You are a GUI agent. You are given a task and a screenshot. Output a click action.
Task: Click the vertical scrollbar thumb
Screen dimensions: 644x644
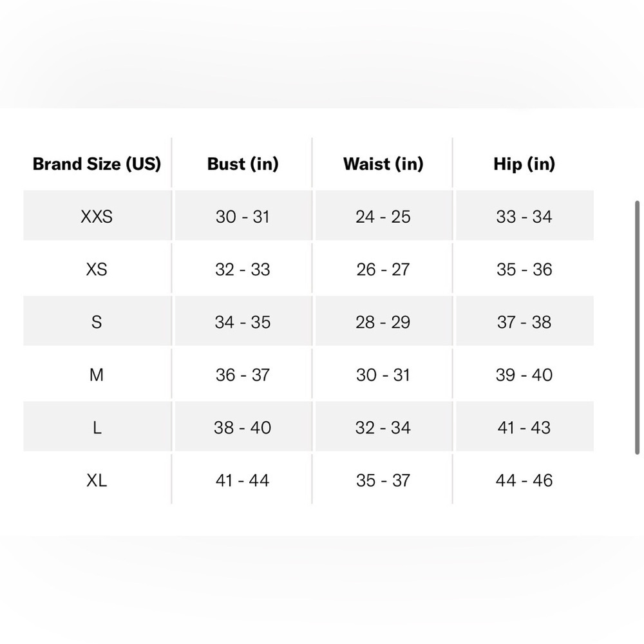[637, 327]
